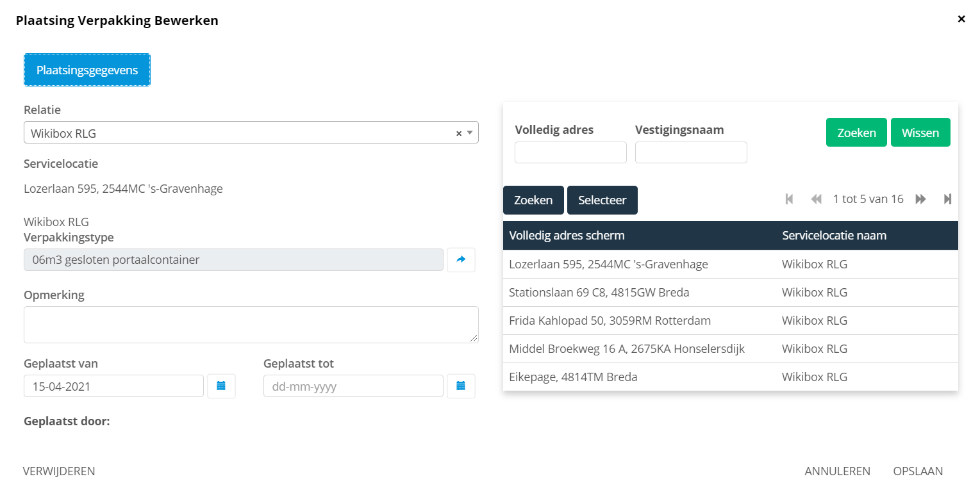Image resolution: width=980 pixels, height=497 pixels.
Task: Expand the Relatie dropdown arrow
Action: tap(470, 133)
